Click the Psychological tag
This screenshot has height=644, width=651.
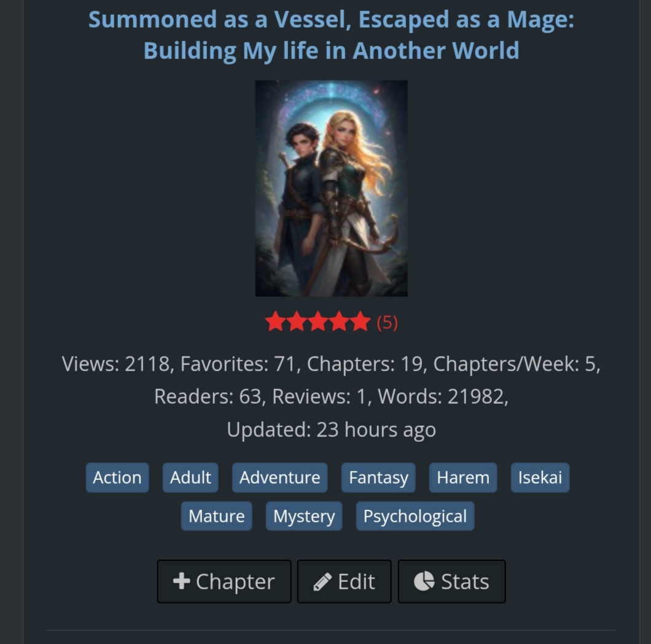[415, 516]
